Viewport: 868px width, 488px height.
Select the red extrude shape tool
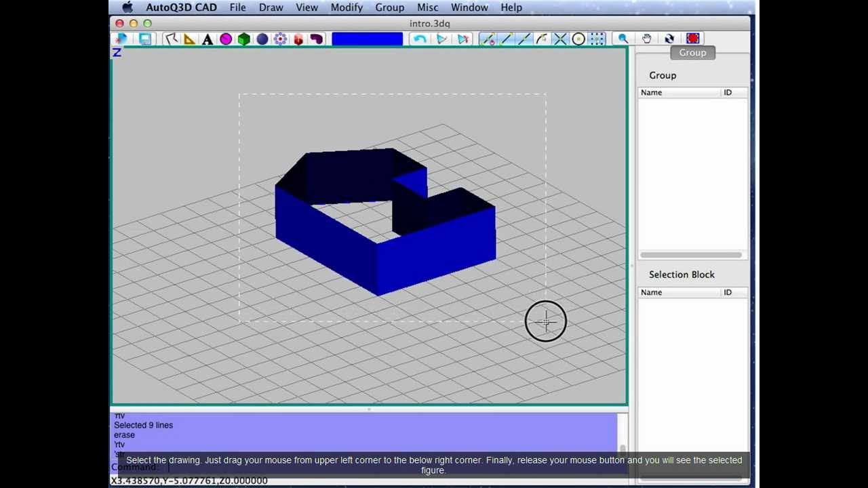298,39
